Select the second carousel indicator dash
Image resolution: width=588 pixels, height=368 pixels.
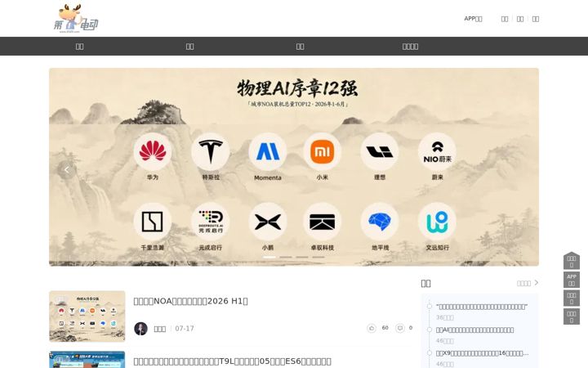(x=285, y=258)
